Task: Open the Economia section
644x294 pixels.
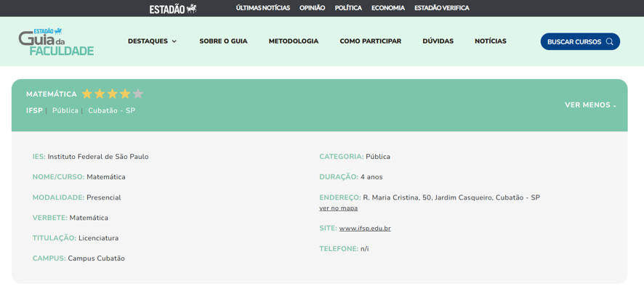Action: pos(388,8)
